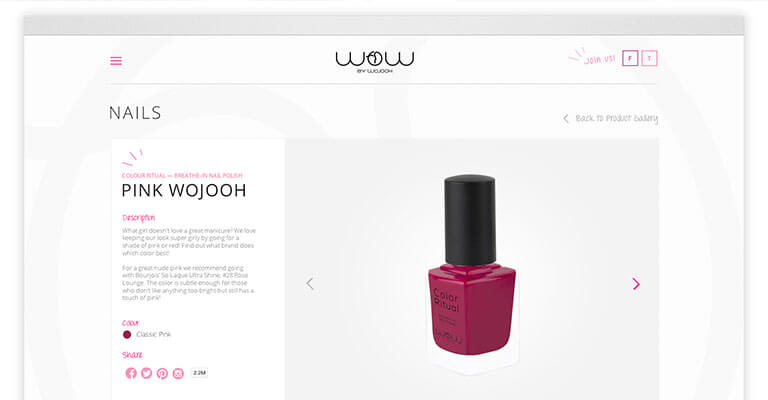The image size is (768, 400).
Task: Click the header F social button
Action: point(630,58)
